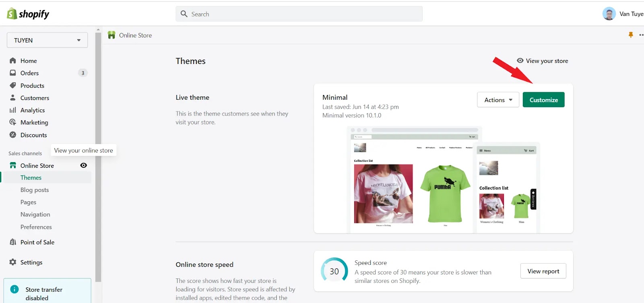Screen dimensions: 644x303
Task: Click the Store transfer disabled notice
Action: [x=47, y=291]
